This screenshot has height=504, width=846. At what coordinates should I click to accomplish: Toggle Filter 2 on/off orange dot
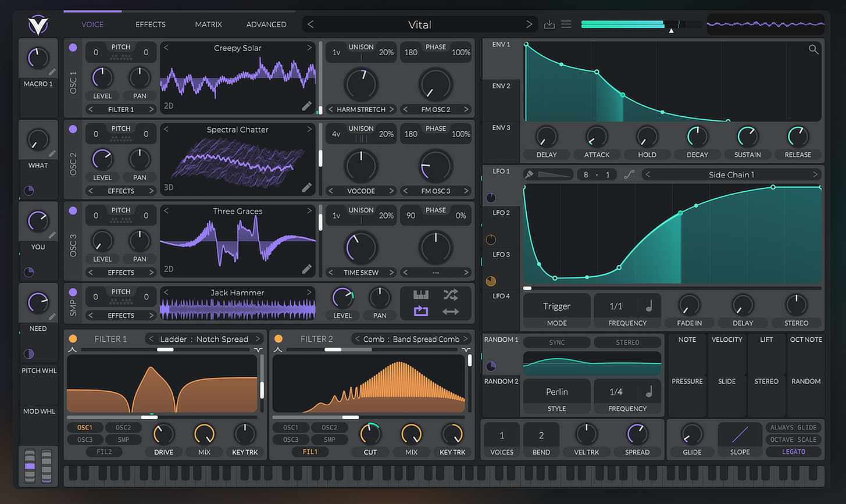click(279, 338)
